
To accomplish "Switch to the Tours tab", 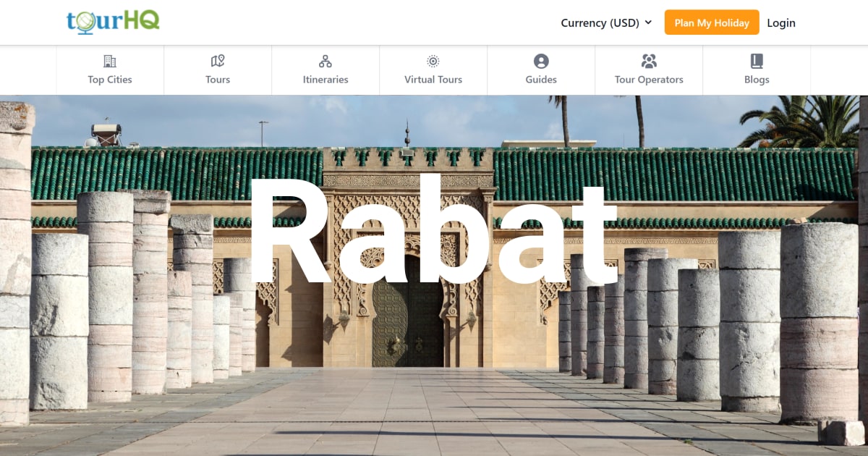I will click(217, 80).
